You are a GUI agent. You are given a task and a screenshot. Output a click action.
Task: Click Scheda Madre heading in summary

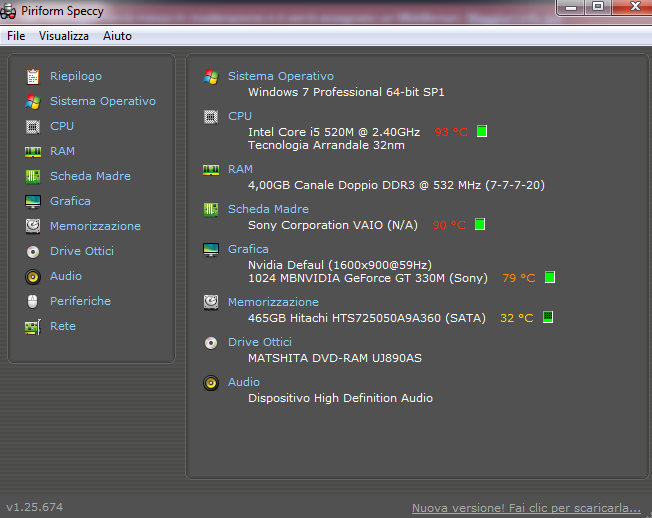tap(268, 209)
